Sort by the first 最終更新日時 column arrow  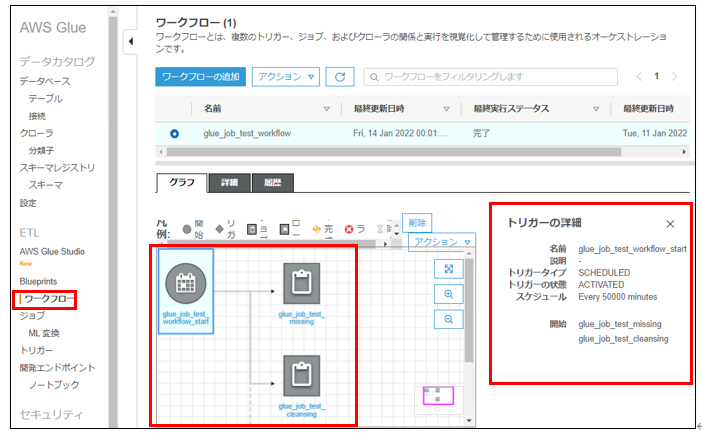[446, 109]
